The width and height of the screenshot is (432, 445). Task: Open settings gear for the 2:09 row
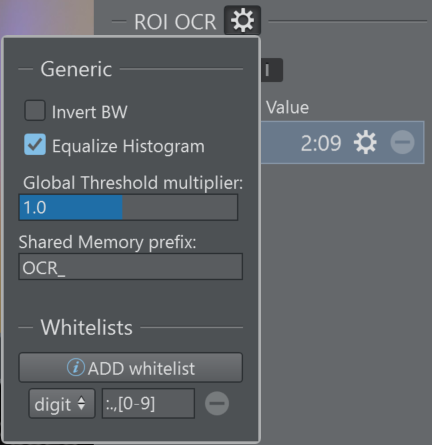365,143
